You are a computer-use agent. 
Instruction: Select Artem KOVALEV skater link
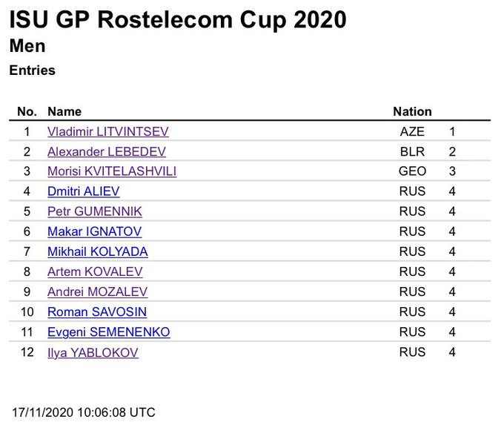coord(95,272)
